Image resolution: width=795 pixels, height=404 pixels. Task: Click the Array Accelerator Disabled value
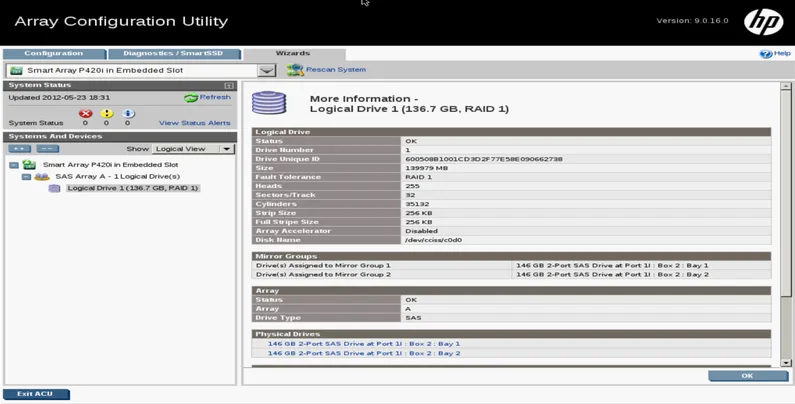[421, 231]
